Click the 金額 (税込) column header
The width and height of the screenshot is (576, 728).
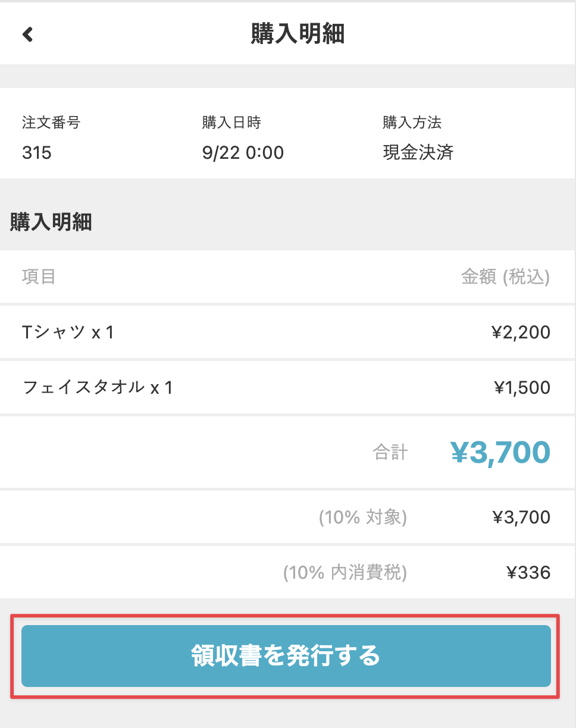[x=505, y=277]
